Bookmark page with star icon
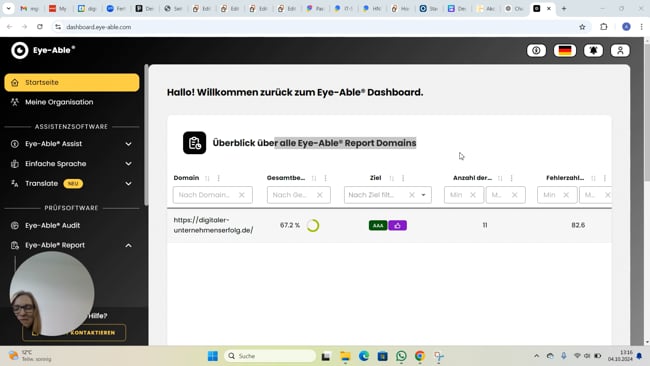The width and height of the screenshot is (650, 366). (x=582, y=27)
